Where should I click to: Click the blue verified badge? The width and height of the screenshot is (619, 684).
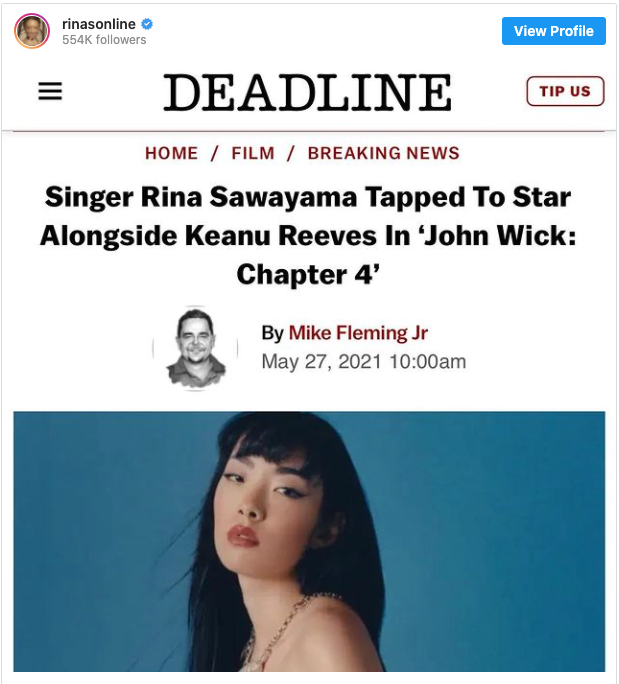pos(147,24)
